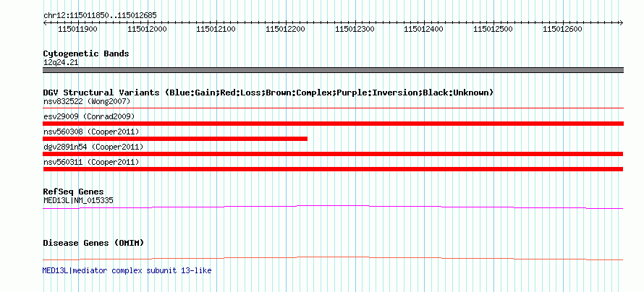Select the magenta MED13L RefSeq gene line
Image resolution: width=644 pixels, height=292 pixels.
point(333,207)
